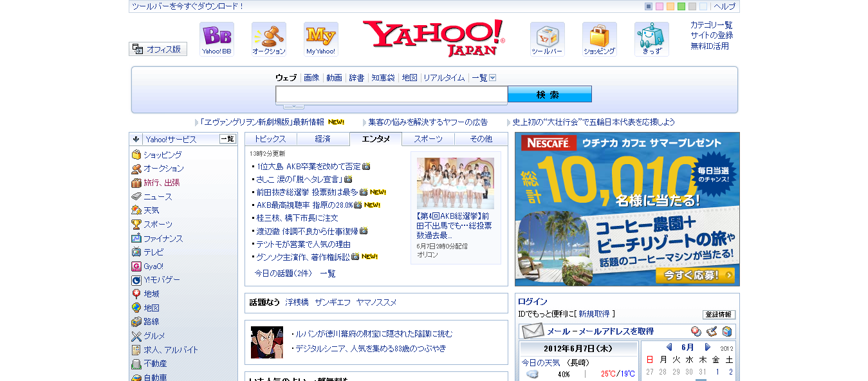Click the Nescafé banner 今すぐ応募 button

coord(695,275)
